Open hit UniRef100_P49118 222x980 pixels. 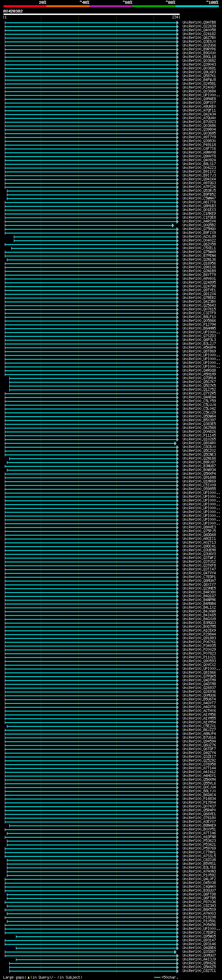pyautogui.click(x=199, y=145)
